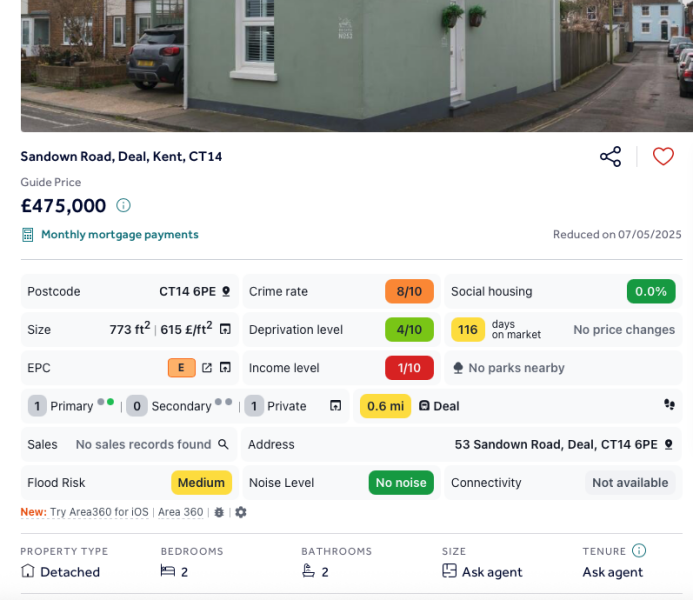Open Try Area360 for iOS link
The image size is (693, 600).
coord(99,512)
